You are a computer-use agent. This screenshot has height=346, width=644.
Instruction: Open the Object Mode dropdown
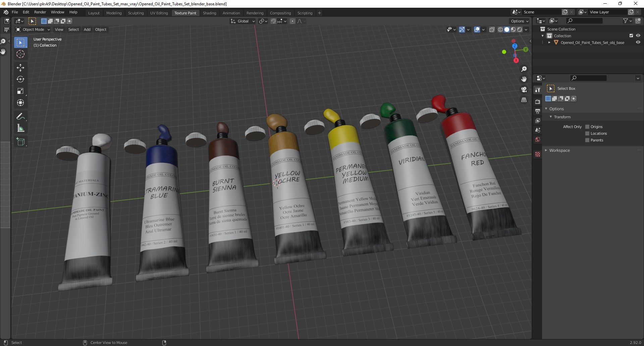33,30
